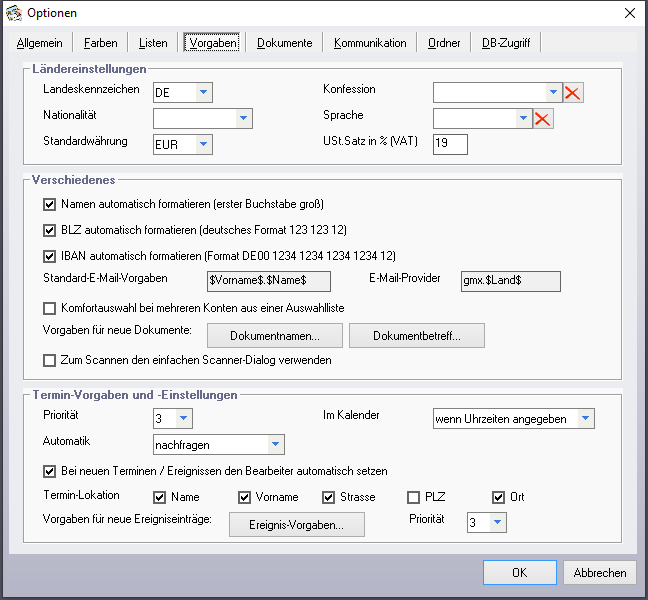Clear the Konfession field with red X
648x600 pixels.
573,93
